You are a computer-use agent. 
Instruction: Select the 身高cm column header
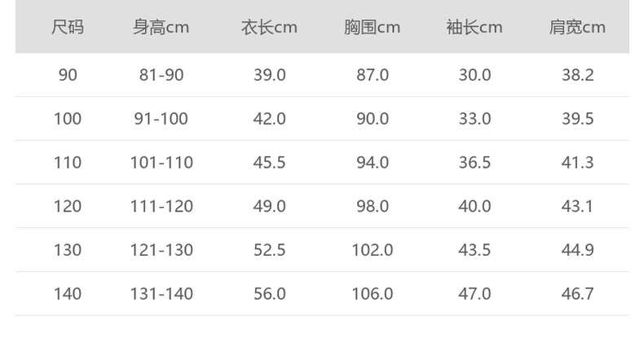point(161,28)
